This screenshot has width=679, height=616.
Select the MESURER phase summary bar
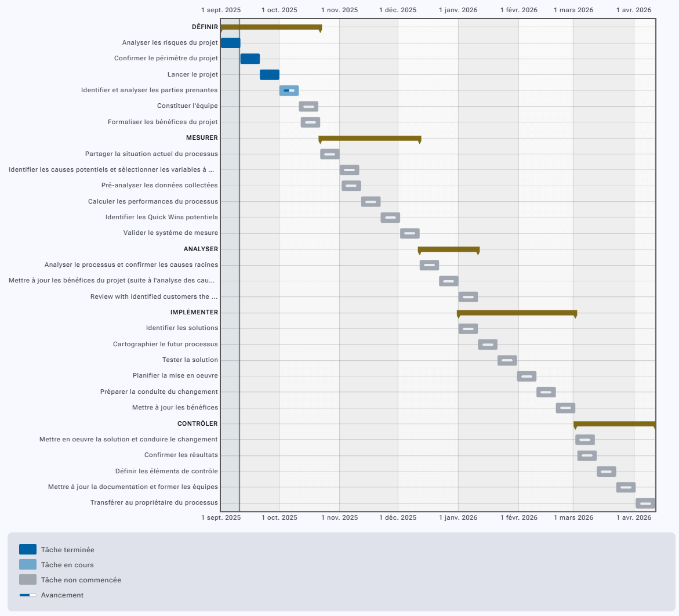370,138
